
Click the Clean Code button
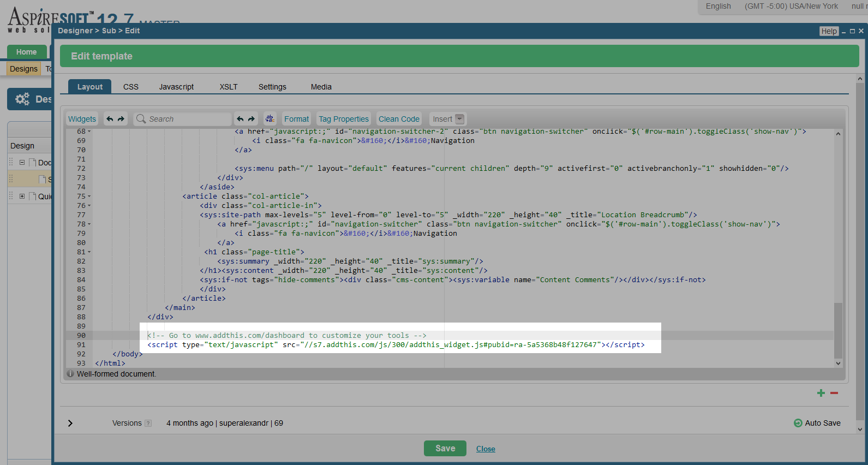pos(399,119)
